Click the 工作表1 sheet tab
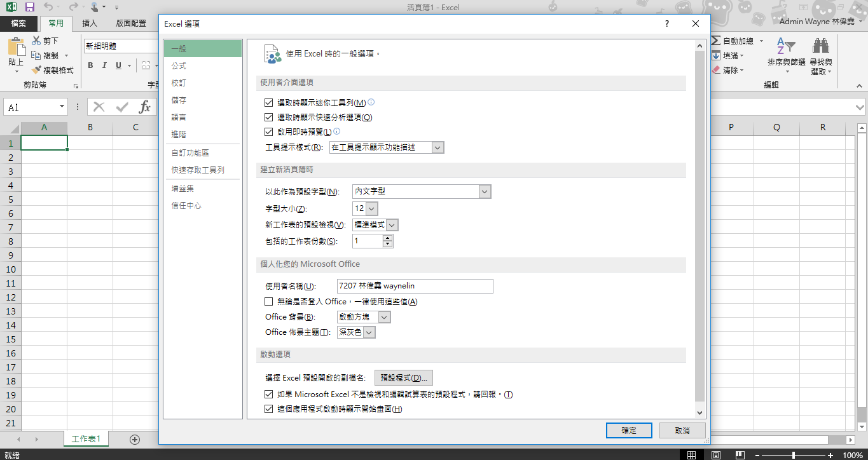868x460 pixels. pyautogui.click(x=86, y=439)
